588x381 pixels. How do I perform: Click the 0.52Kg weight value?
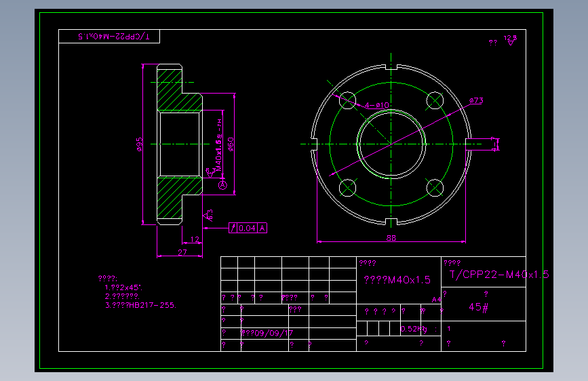point(414,329)
